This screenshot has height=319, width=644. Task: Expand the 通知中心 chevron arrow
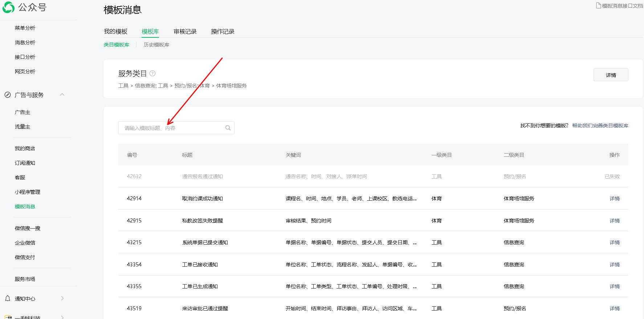click(x=62, y=298)
